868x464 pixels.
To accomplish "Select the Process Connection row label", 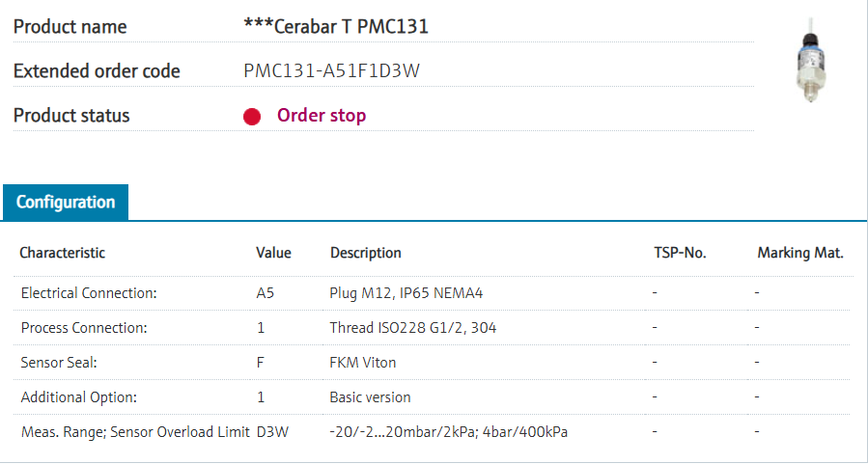I will pyautogui.click(x=84, y=328).
